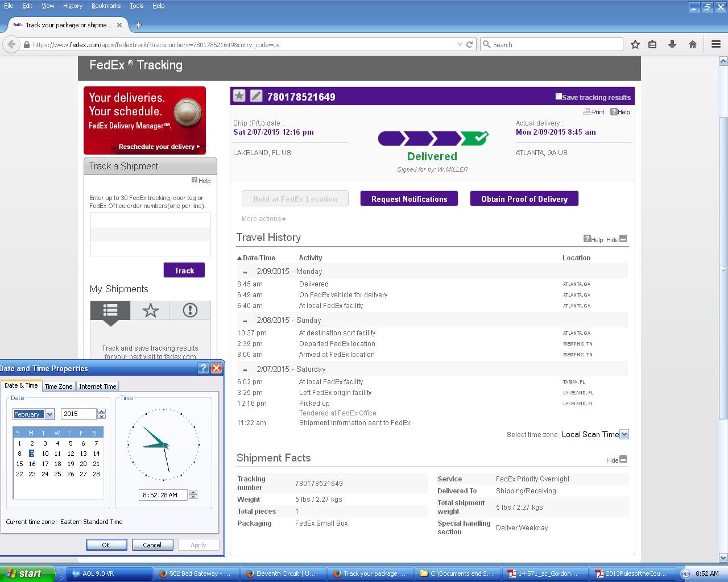Screen dimensions: 728x582
Task: Sort by Date/Time column header
Action: tap(256, 257)
